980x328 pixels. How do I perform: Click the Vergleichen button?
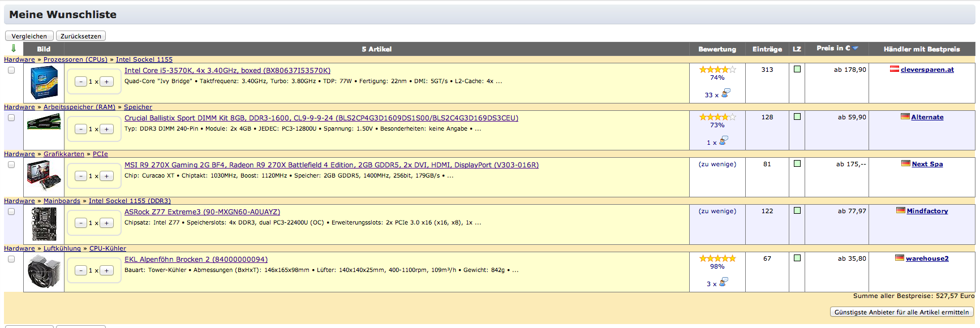pyautogui.click(x=29, y=36)
